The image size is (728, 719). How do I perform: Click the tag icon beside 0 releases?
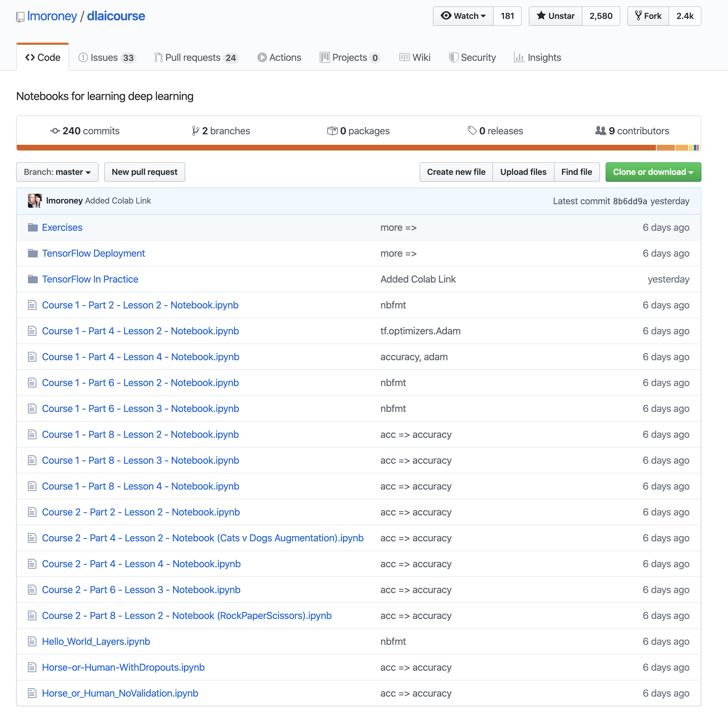(472, 131)
